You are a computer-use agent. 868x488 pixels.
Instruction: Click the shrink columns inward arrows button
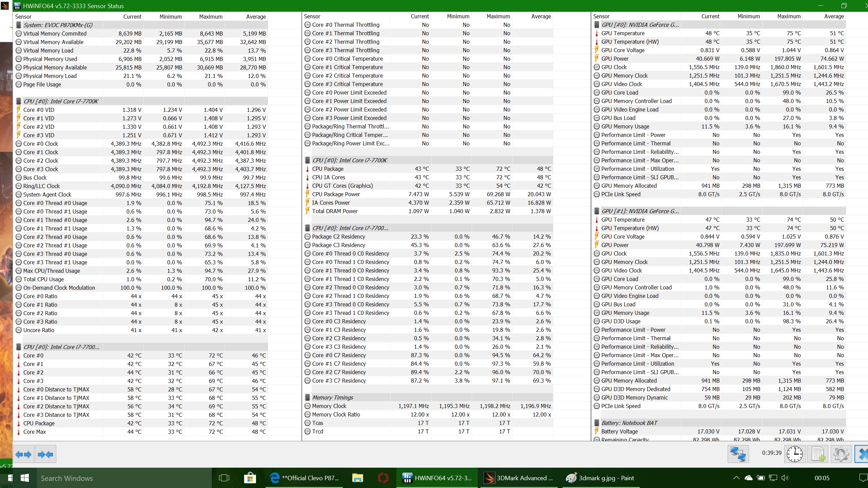45,454
